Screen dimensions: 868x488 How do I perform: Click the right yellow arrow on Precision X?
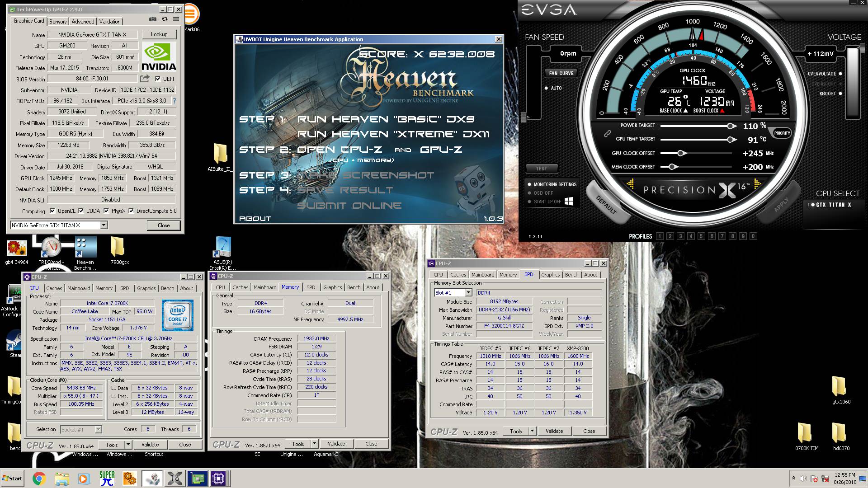coord(757,184)
